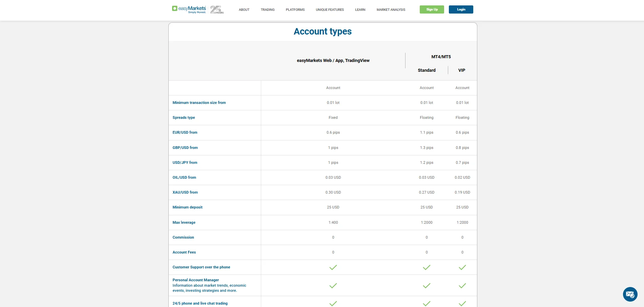
Task: Click the Commission row label
Action: click(183, 237)
